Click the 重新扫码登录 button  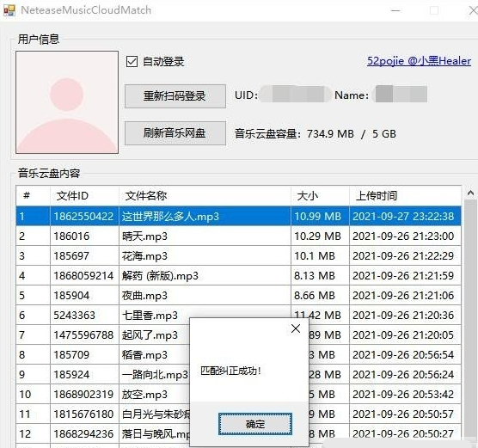point(175,96)
